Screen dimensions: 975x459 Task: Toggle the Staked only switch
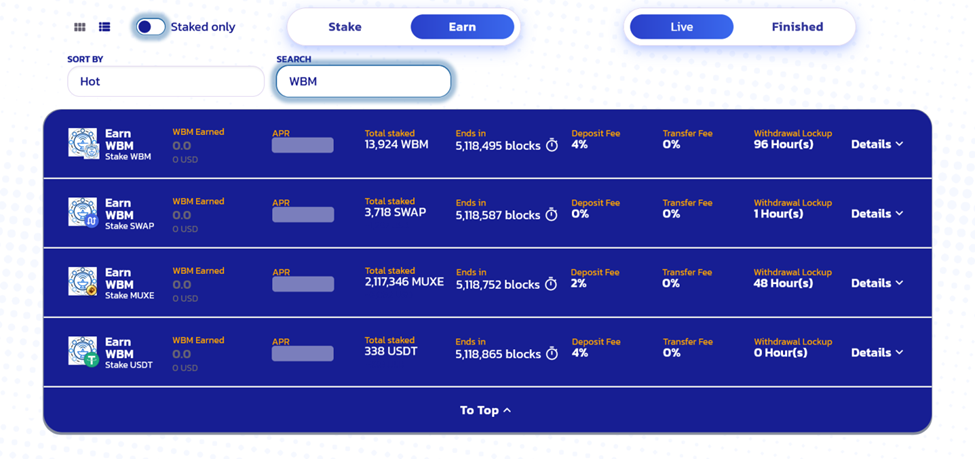pos(151,27)
